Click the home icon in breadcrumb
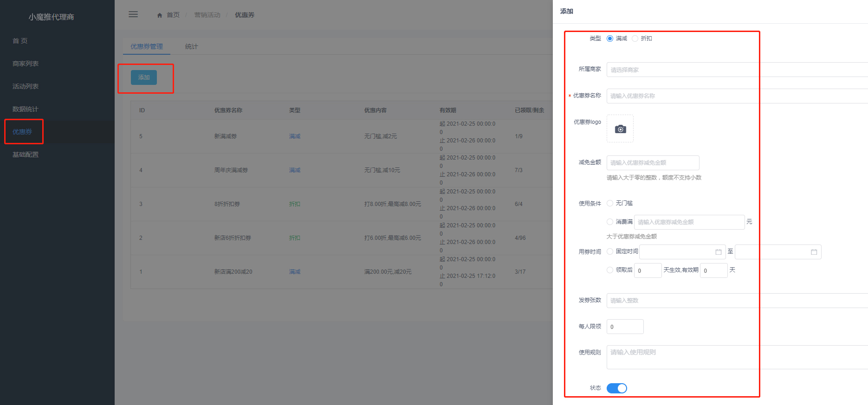868x405 pixels. 160,15
